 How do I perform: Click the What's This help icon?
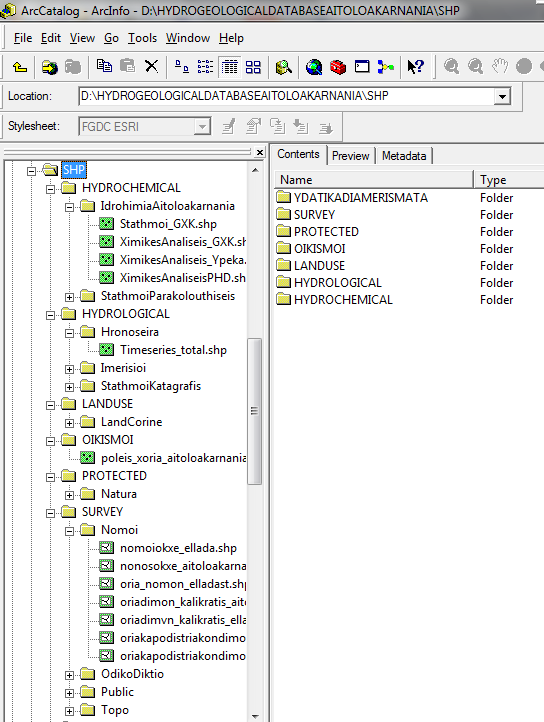[415, 67]
